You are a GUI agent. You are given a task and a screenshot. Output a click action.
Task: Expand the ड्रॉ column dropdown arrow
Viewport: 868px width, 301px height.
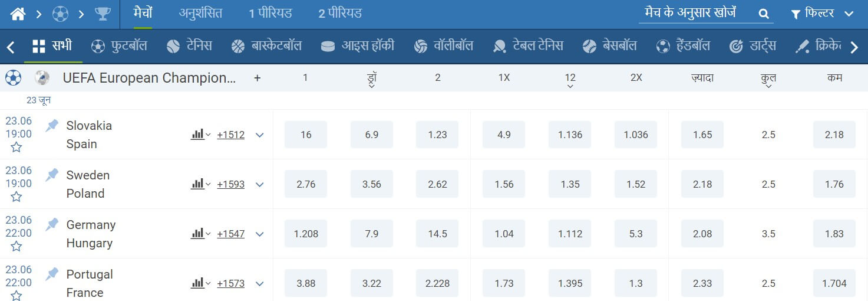point(372,86)
